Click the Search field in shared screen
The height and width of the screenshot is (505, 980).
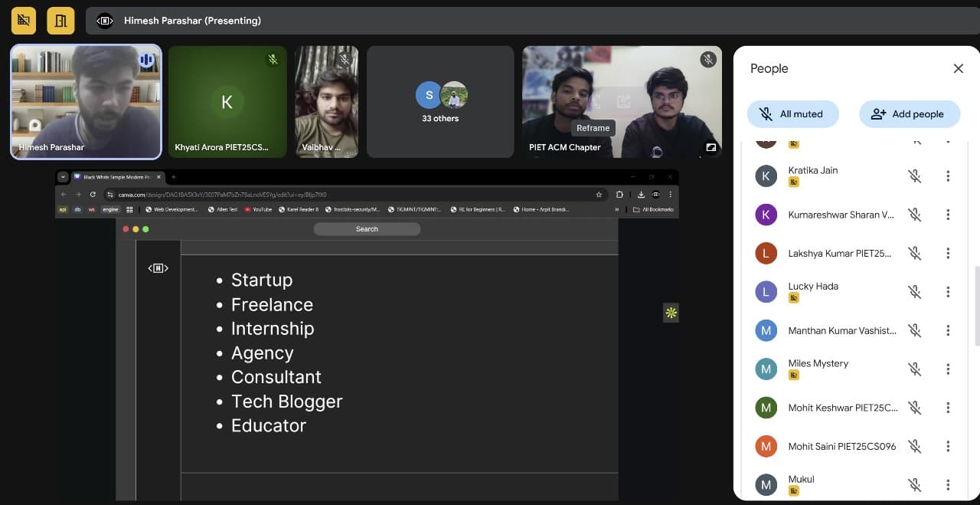point(367,229)
